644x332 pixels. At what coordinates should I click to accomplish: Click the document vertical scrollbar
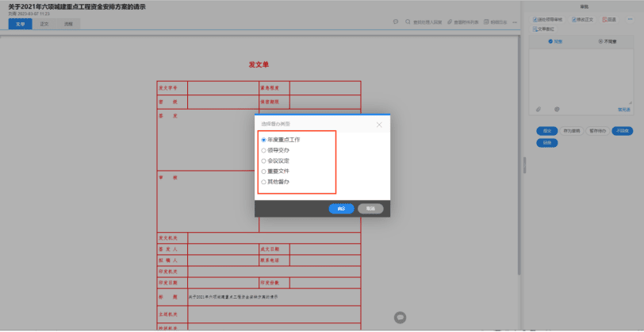coord(519,156)
